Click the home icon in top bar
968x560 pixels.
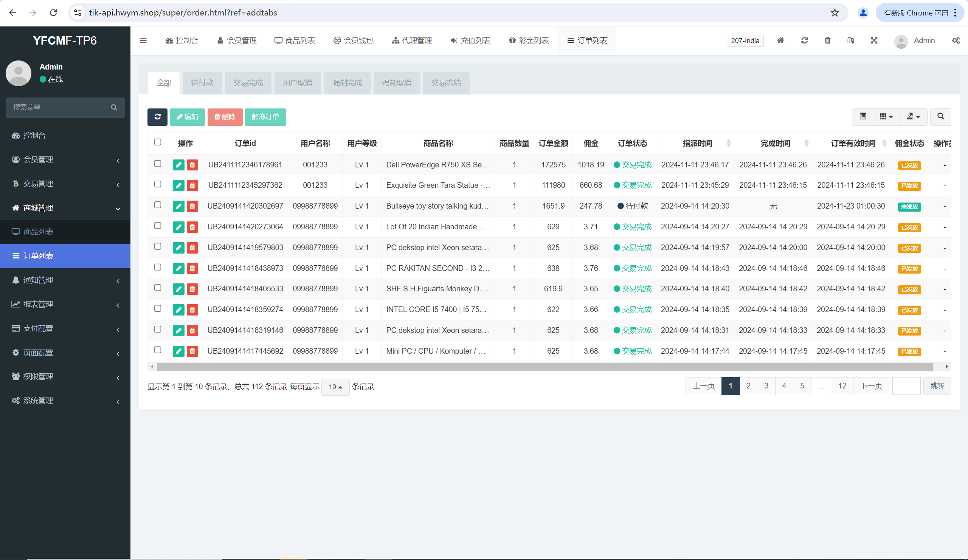point(780,40)
